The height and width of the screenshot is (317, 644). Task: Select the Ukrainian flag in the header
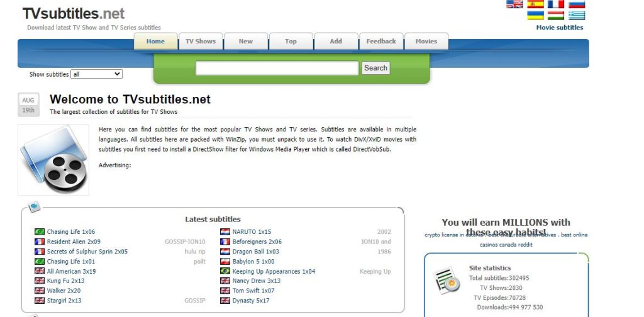[x=535, y=15]
